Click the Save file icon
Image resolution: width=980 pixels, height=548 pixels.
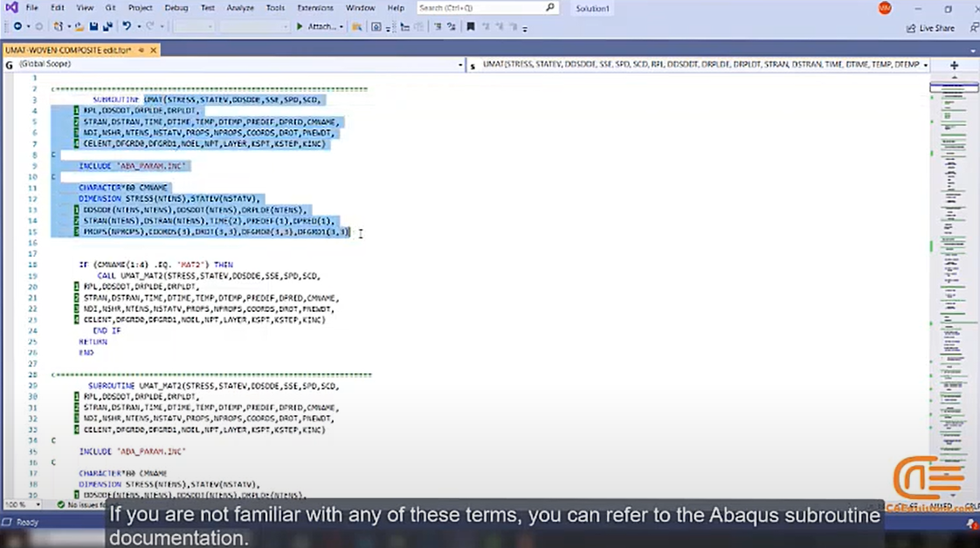93,27
